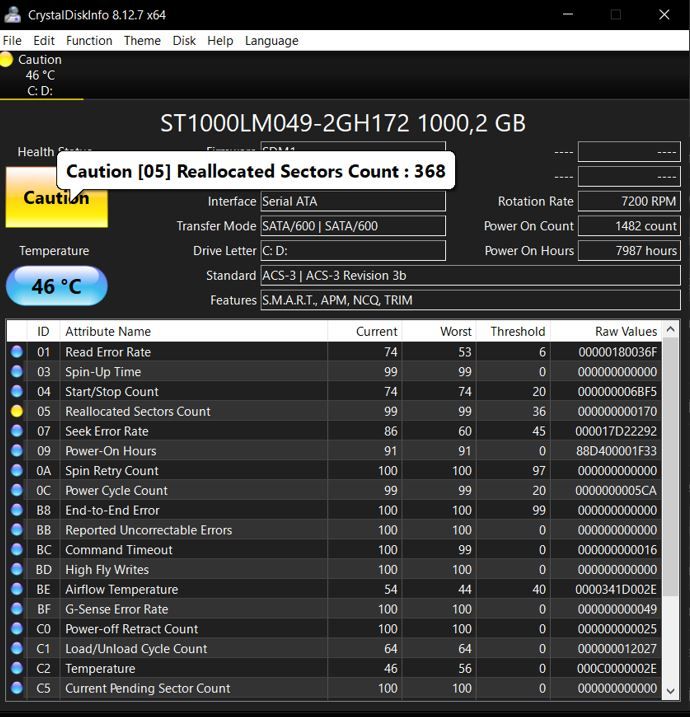The height and width of the screenshot is (717, 690).
Task: Click the status icon for Power-off Retract Count
Action: pos(16,629)
